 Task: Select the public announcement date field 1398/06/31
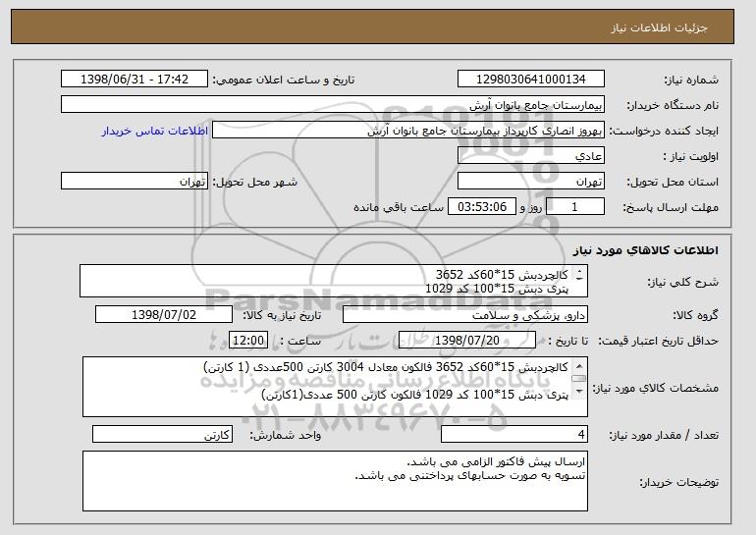coord(135,80)
